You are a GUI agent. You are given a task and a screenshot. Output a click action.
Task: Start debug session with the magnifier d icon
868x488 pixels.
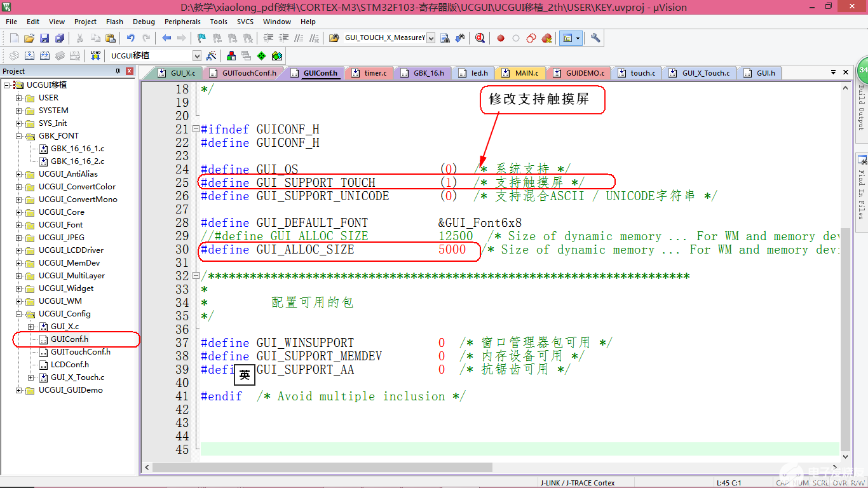coord(480,38)
